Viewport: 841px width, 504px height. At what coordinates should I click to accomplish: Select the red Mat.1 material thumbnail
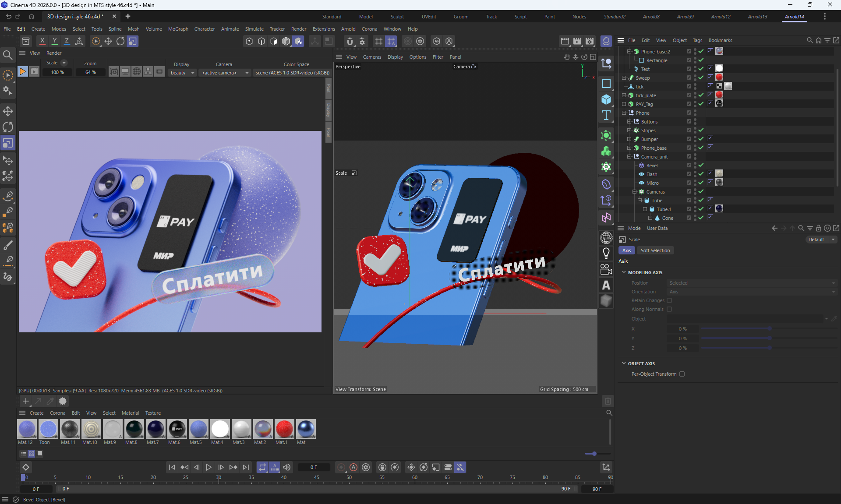(284, 429)
